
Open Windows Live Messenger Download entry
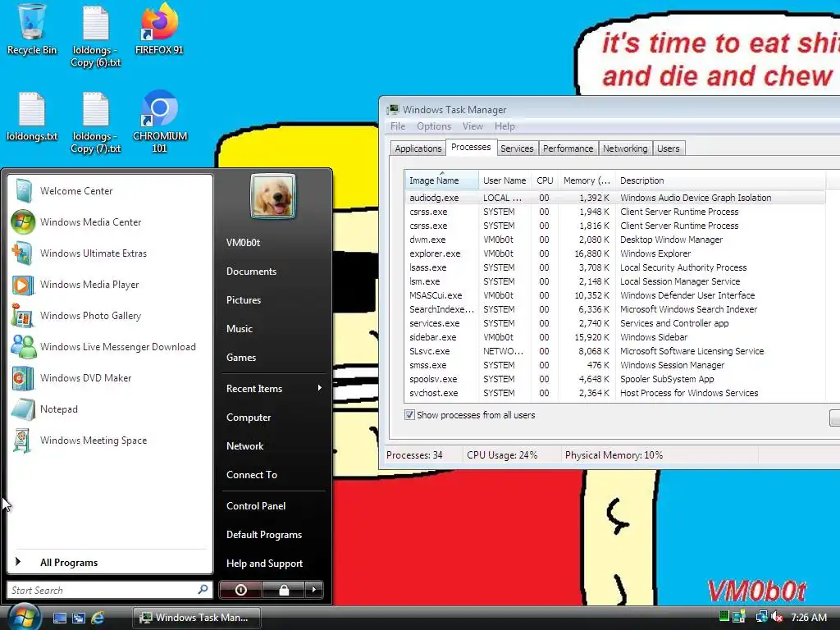click(x=111, y=347)
